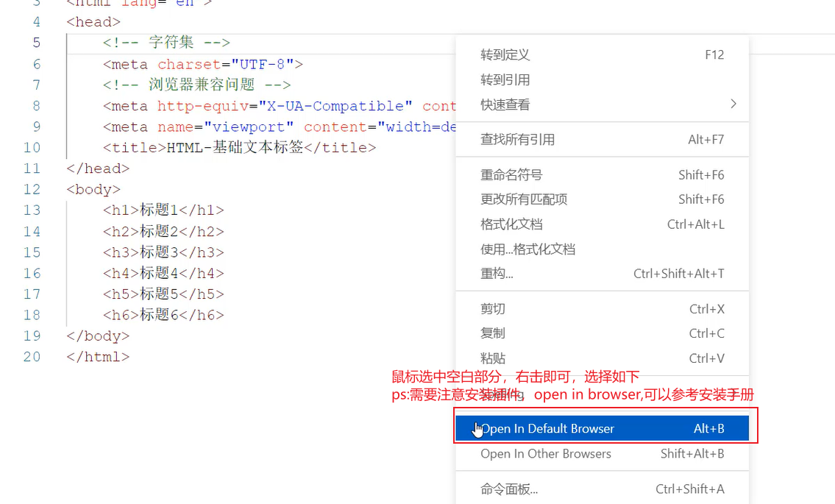Open 命令面板... menu entry
The width and height of the screenshot is (835, 504).
(602, 489)
